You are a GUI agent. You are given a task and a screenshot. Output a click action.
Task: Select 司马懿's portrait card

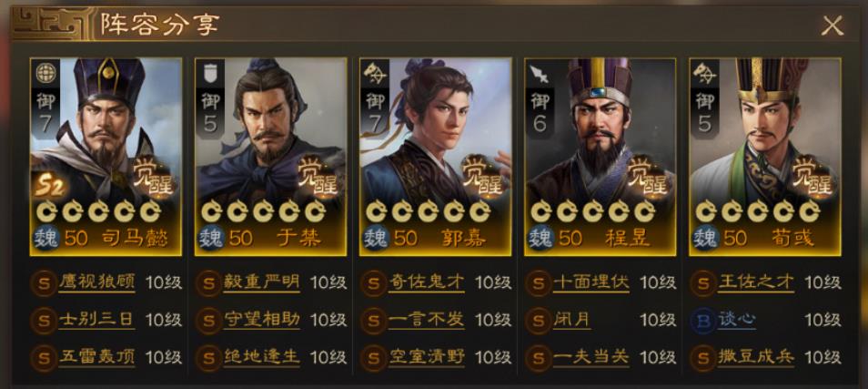106,157
